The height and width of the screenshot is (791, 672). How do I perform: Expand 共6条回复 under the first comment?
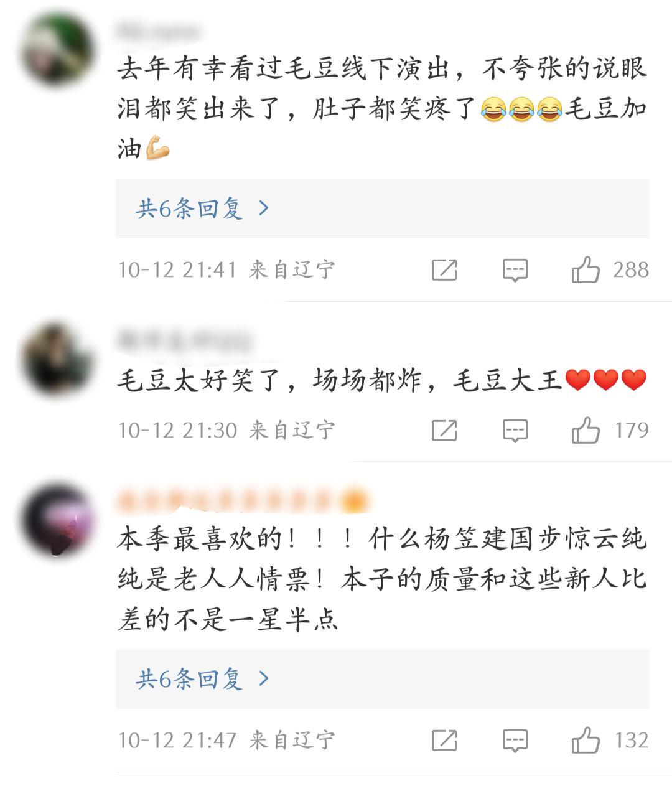click(382, 208)
